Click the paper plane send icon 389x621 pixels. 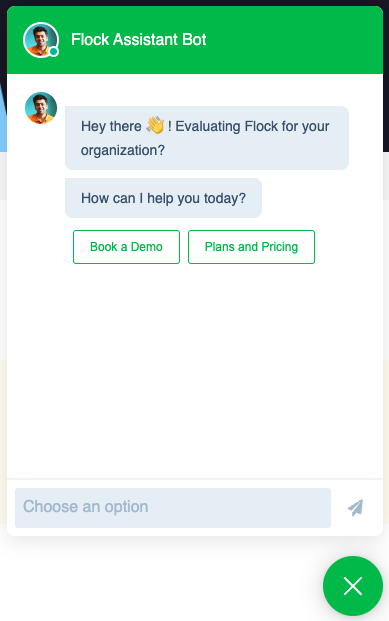tap(355, 508)
